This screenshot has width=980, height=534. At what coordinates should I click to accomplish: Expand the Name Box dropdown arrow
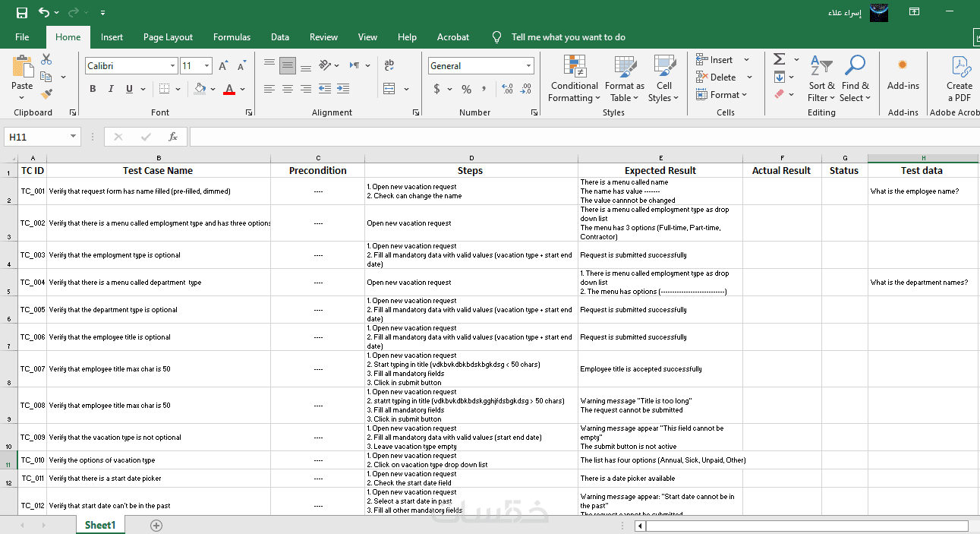click(x=74, y=137)
